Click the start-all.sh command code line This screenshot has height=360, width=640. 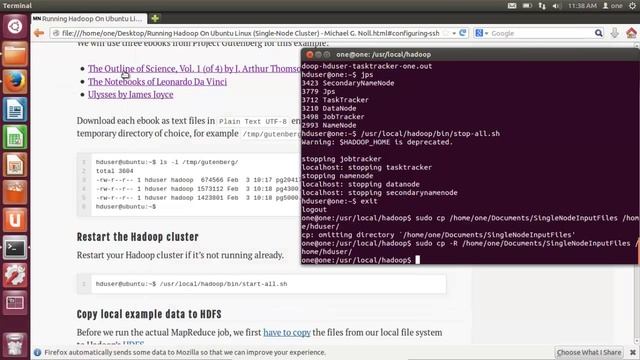click(191, 284)
